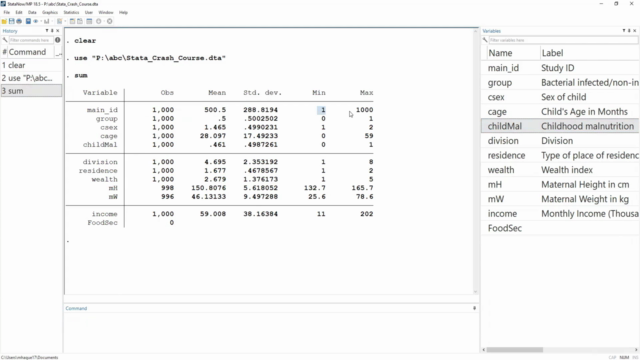Toggle the Variables panel pushpin icon
The height and width of the screenshot is (360, 640).
[629, 31]
